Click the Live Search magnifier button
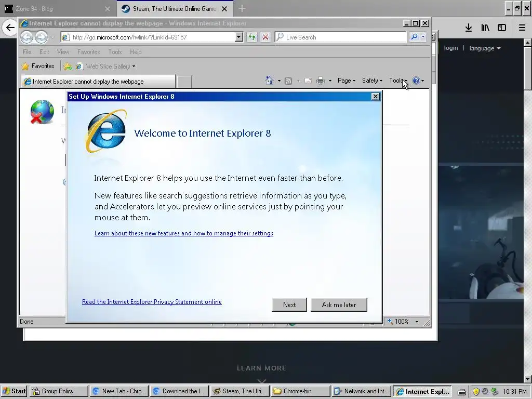The image size is (532, 399). pyautogui.click(x=414, y=37)
